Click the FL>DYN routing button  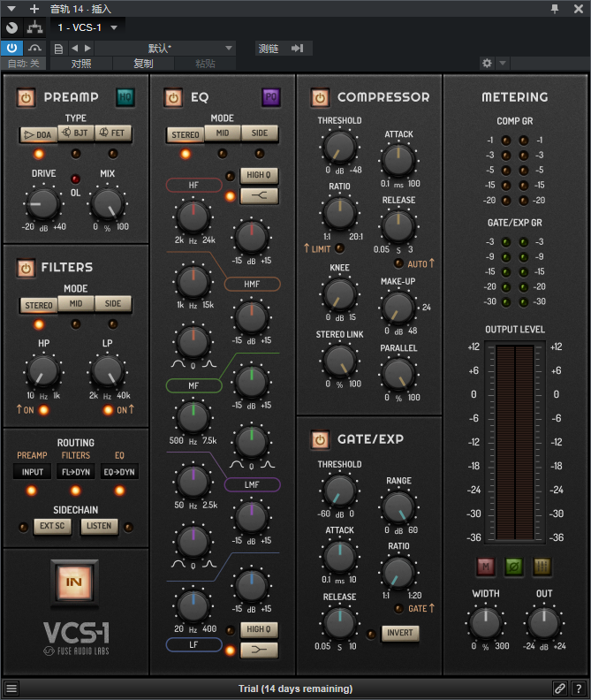[x=76, y=472]
